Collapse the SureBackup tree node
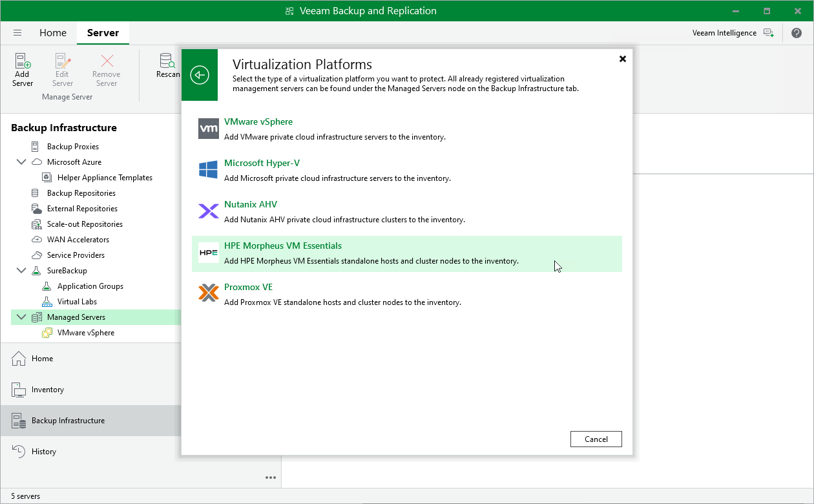This screenshot has height=504, width=814. 21,271
